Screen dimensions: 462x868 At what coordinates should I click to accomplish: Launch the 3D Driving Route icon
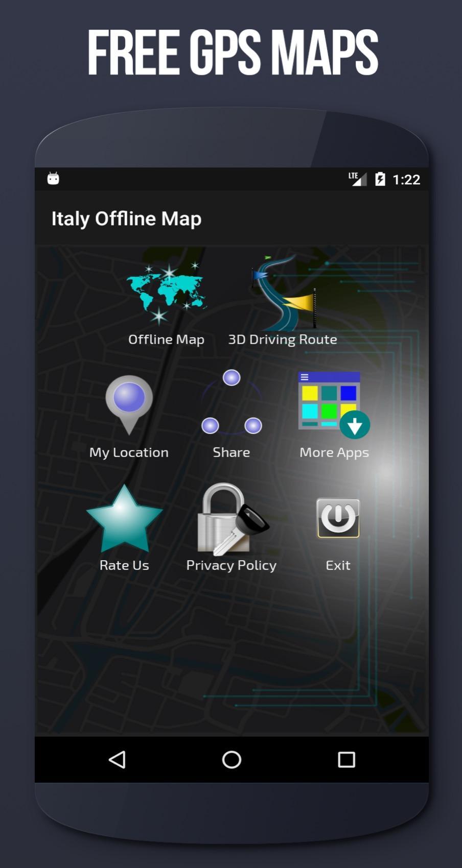(283, 292)
